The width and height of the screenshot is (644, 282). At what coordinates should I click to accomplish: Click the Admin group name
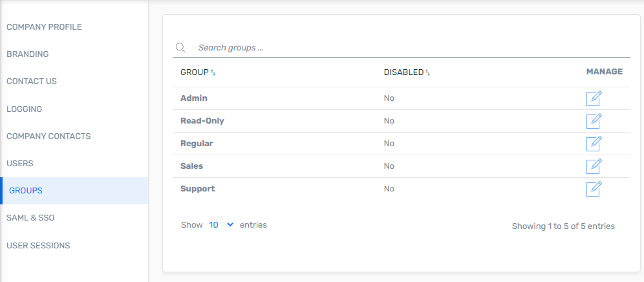(194, 98)
